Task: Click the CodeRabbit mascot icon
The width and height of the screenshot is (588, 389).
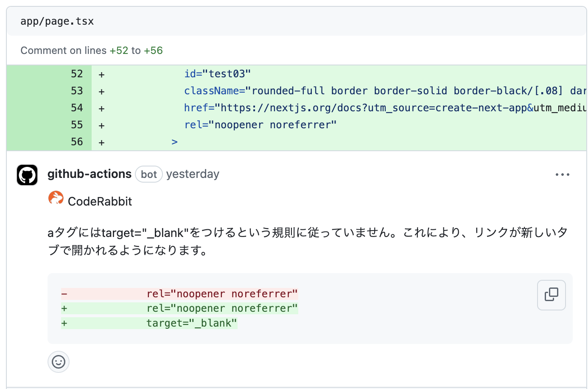Action: tap(55, 198)
